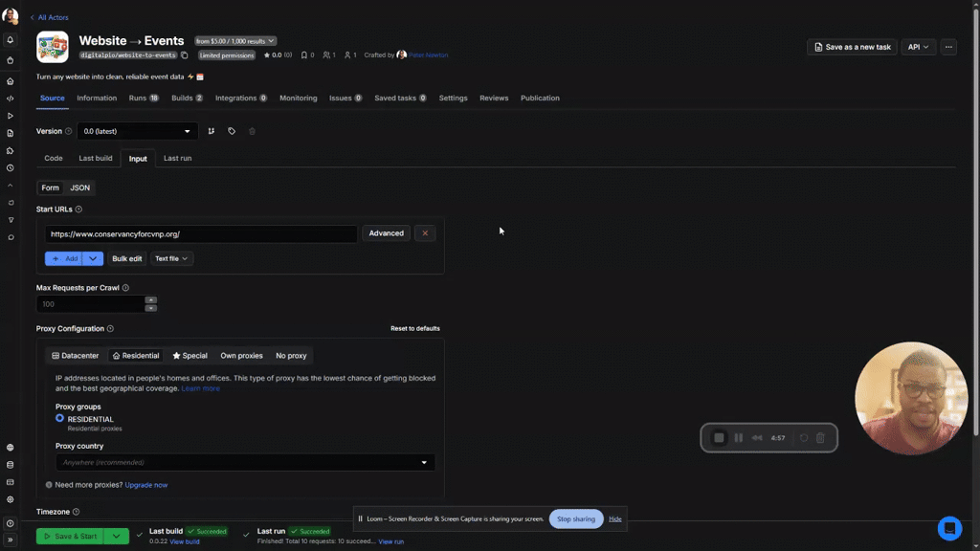Select the RESIDENTIAL proxy group radio button

(60, 418)
